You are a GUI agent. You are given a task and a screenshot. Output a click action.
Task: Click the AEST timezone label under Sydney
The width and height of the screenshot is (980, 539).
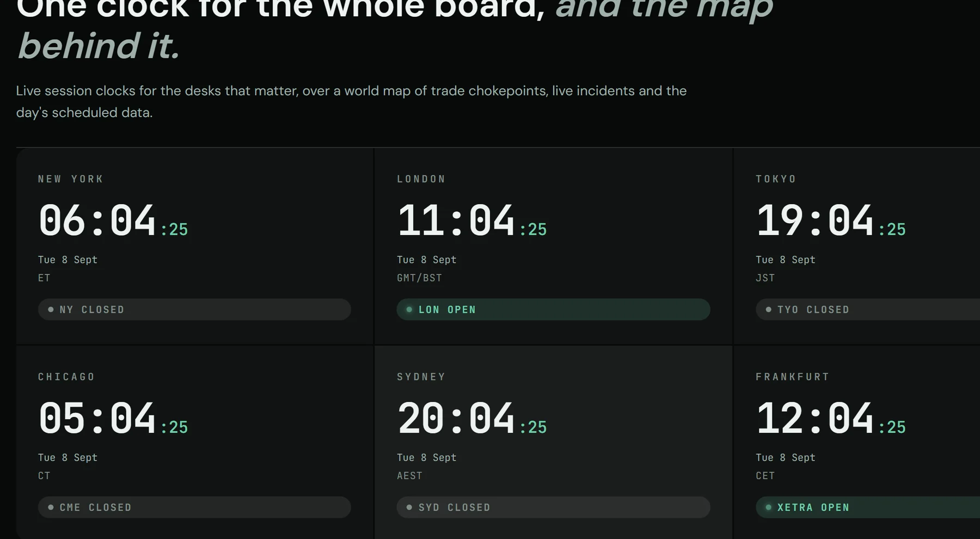point(409,475)
